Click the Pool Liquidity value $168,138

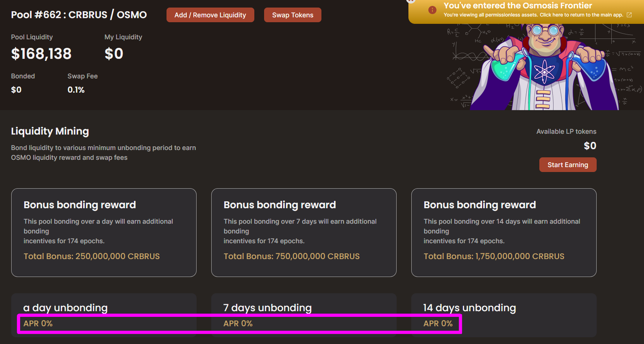click(x=41, y=54)
